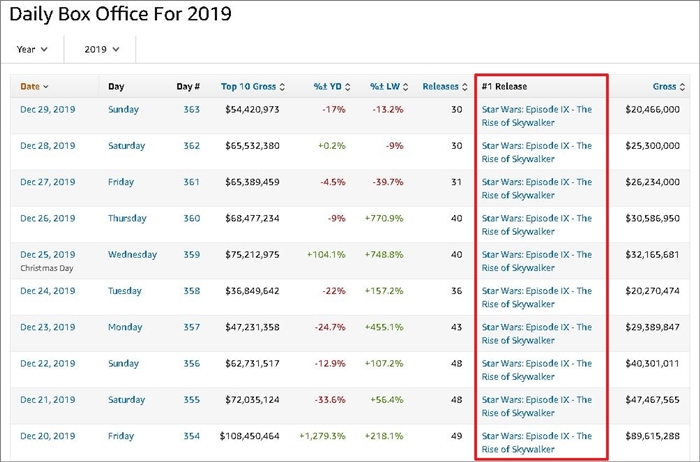Open day number 363 link
This screenshot has height=462, width=700.
tap(191, 110)
